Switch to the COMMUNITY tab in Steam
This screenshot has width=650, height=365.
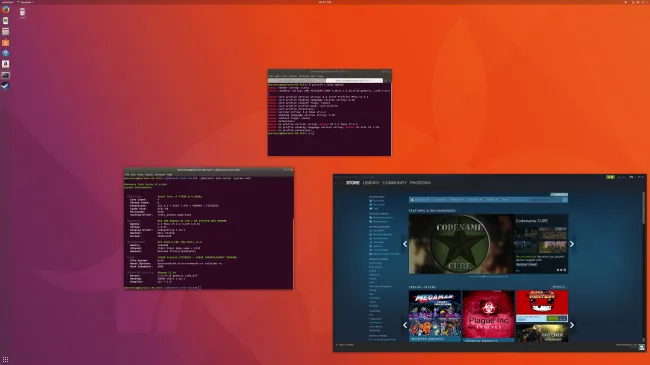click(x=395, y=182)
